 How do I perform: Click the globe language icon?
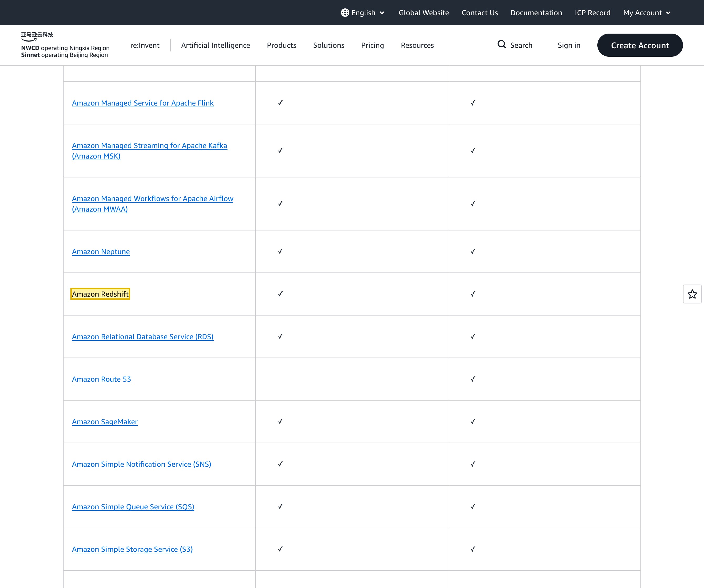(x=345, y=13)
